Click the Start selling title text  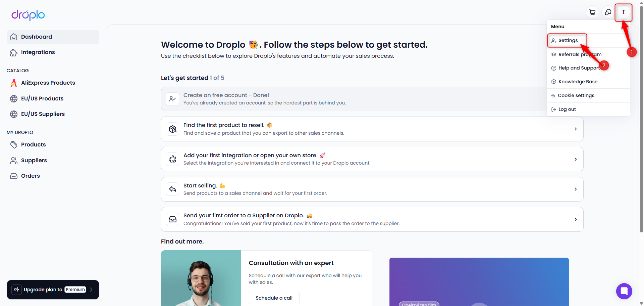click(200, 186)
